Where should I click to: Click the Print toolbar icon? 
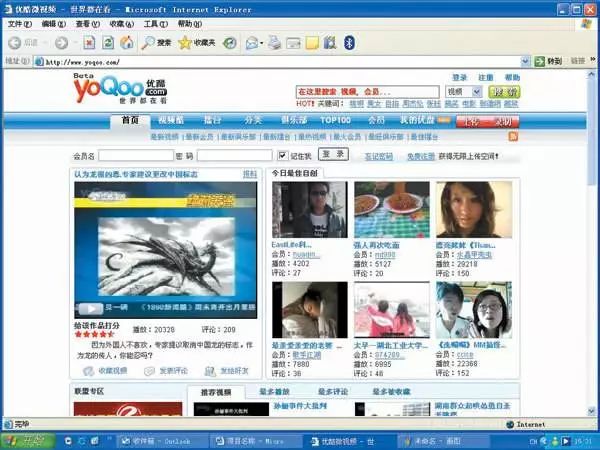point(274,43)
